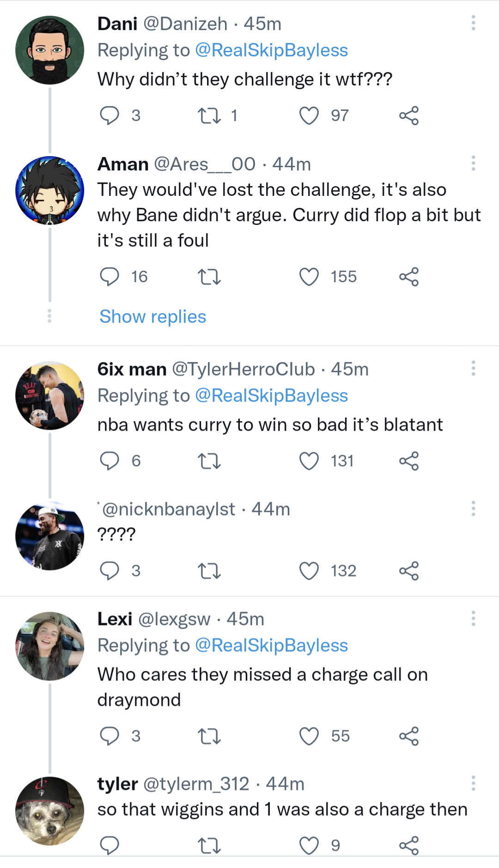The image size is (499, 868).
Task: Open the three-dot menu on Dani's tweet
Action: click(473, 23)
